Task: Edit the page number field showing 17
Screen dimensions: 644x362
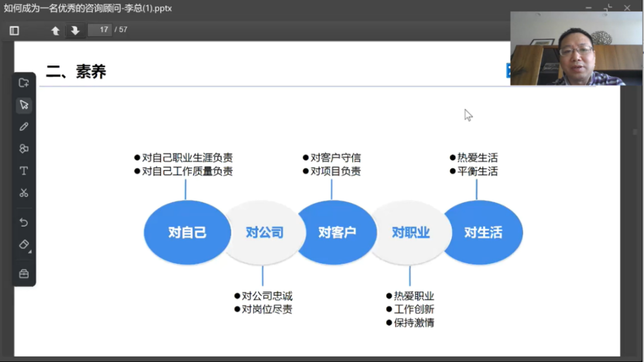Action: (x=100, y=30)
